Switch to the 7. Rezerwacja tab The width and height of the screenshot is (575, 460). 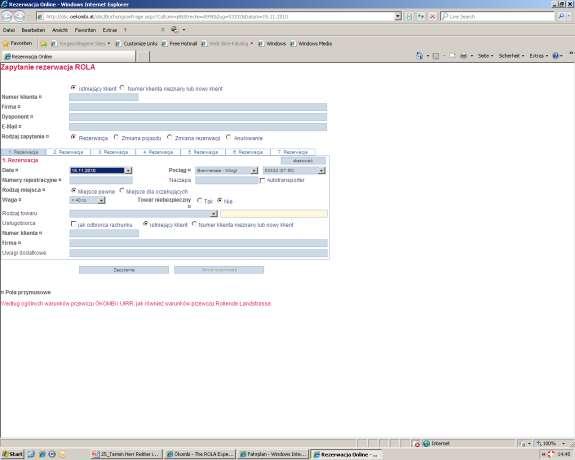293,152
